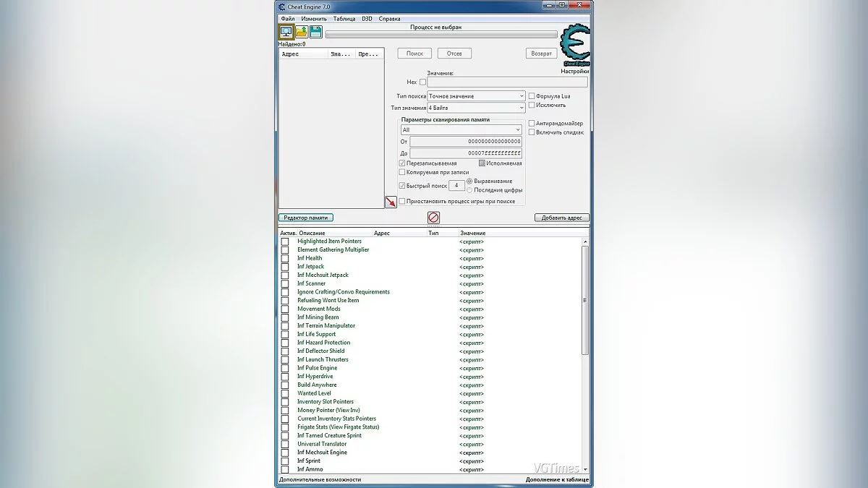
Task: Click the Cheat Engine title bar icon
Action: coord(281,7)
